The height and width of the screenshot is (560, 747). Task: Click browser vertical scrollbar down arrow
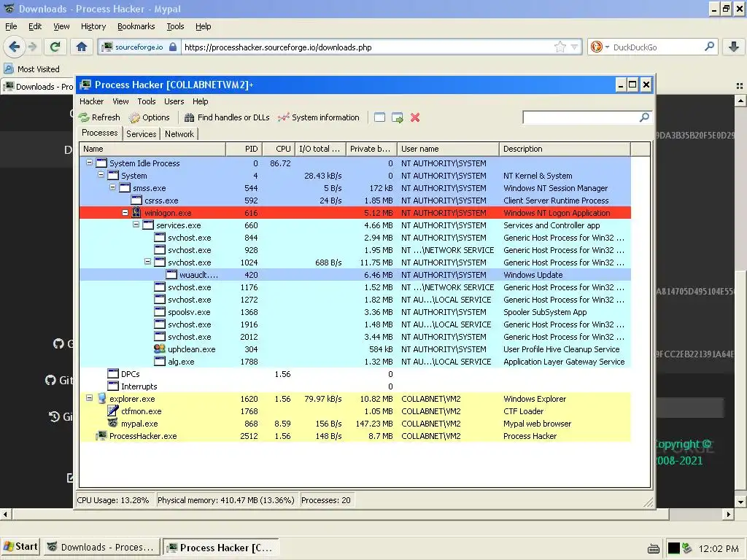click(x=740, y=502)
